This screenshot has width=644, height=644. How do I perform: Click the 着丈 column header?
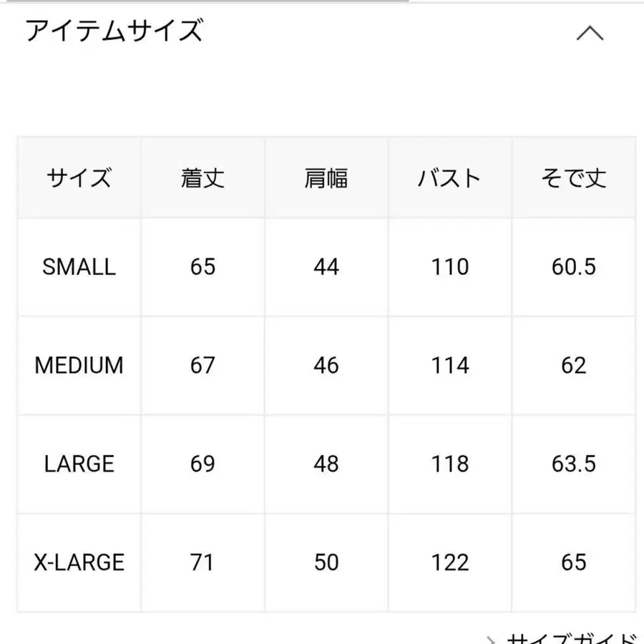(x=202, y=177)
